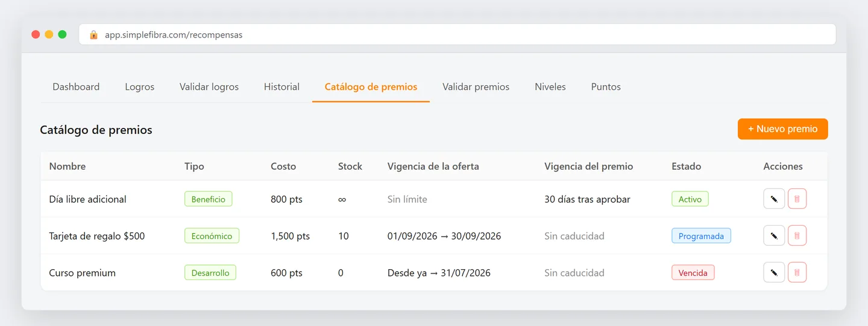Open the Puntos tab
This screenshot has width=868, height=326.
(606, 87)
